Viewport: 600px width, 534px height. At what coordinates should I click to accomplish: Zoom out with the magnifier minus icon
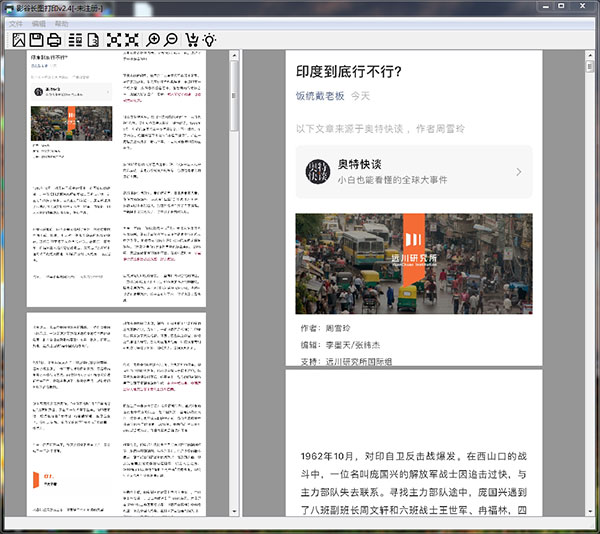pos(170,40)
